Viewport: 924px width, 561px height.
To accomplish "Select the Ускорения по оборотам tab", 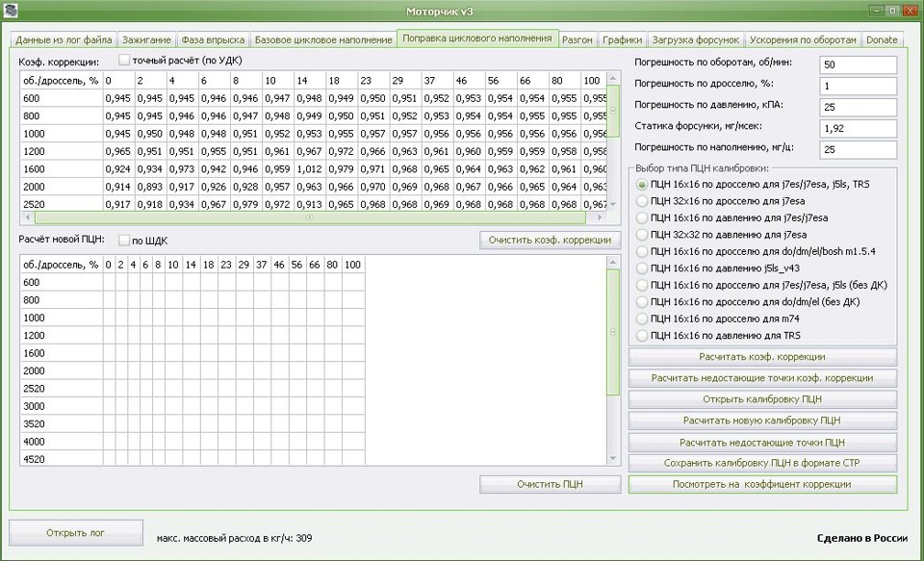I will pyautogui.click(x=803, y=40).
